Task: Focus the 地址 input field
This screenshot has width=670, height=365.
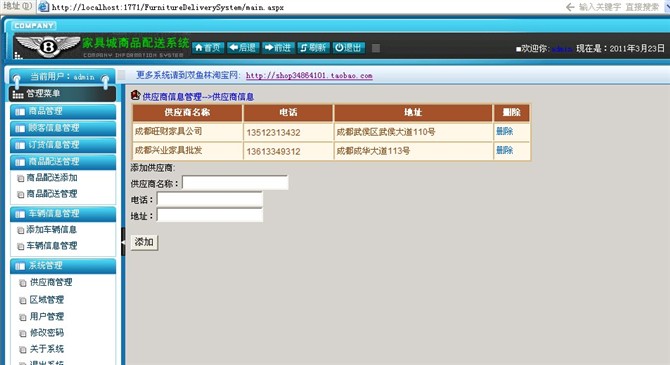Action: click(x=210, y=215)
